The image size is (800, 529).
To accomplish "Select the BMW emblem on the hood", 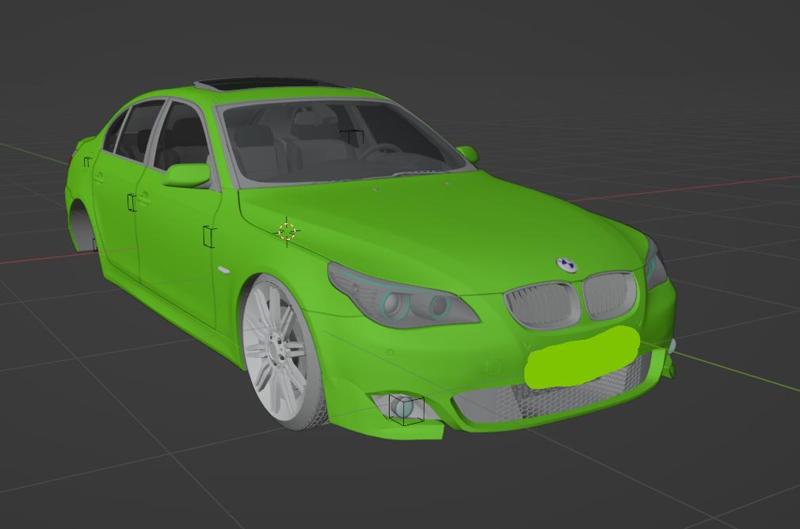I will pyautogui.click(x=565, y=264).
